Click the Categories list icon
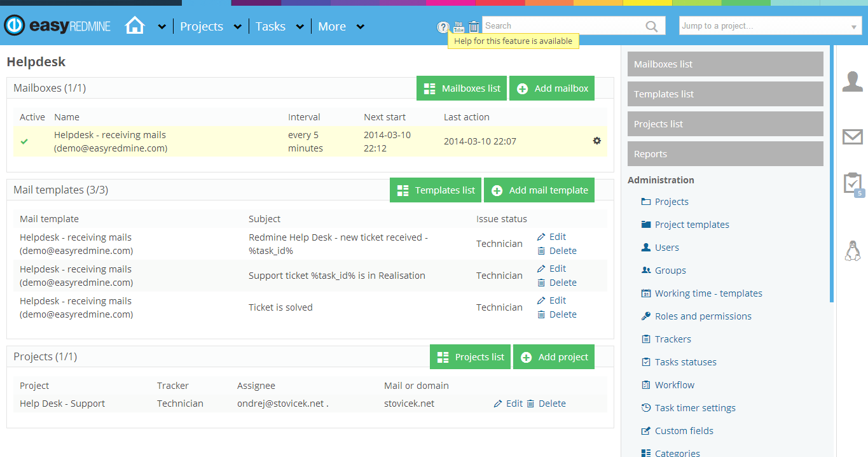 pos(646,453)
